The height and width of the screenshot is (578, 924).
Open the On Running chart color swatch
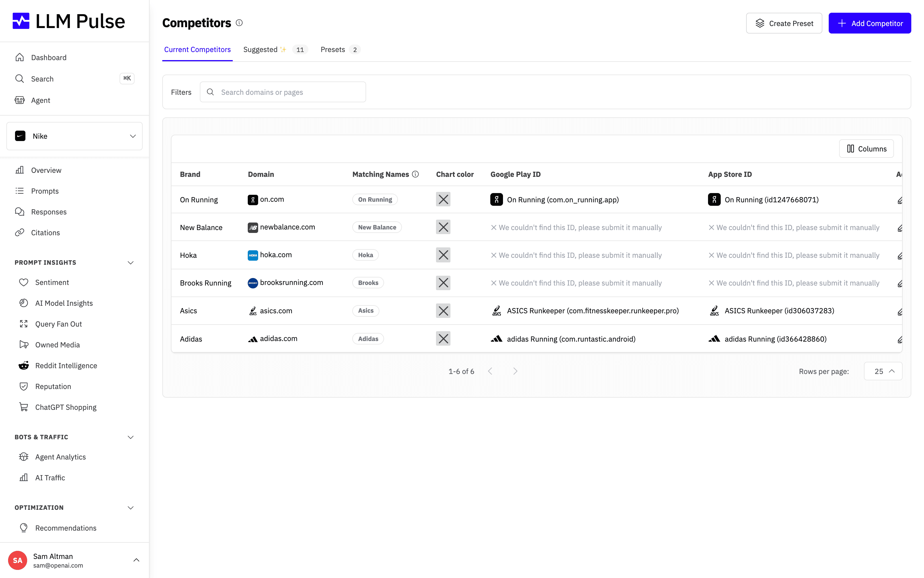443,199
